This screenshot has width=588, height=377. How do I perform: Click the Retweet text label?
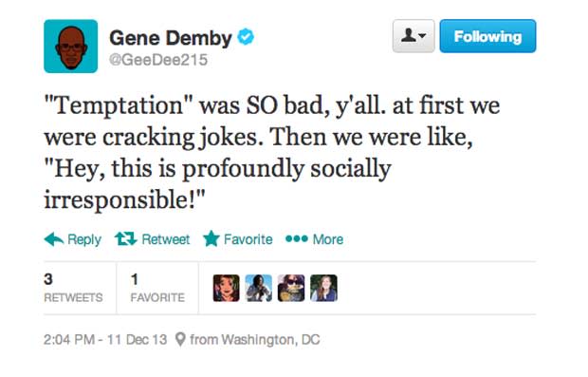pyautogui.click(x=166, y=239)
